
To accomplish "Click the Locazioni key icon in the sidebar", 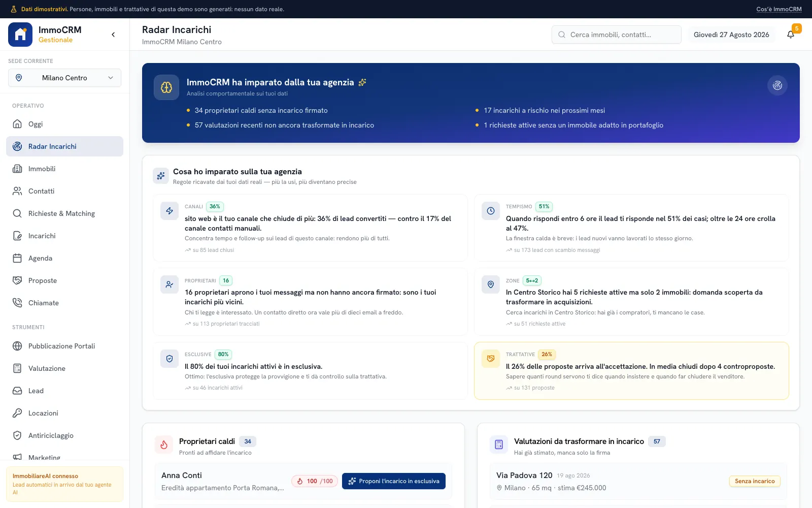I will (x=17, y=413).
